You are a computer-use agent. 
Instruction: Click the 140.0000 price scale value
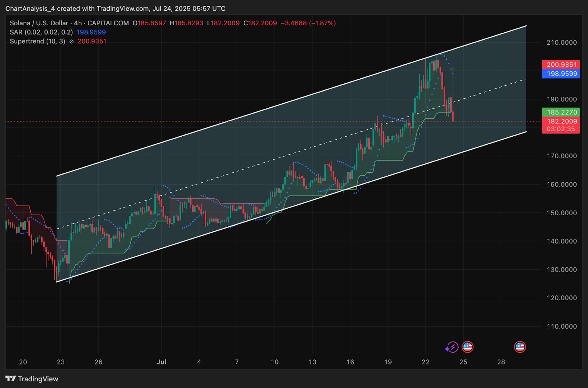pyautogui.click(x=562, y=241)
